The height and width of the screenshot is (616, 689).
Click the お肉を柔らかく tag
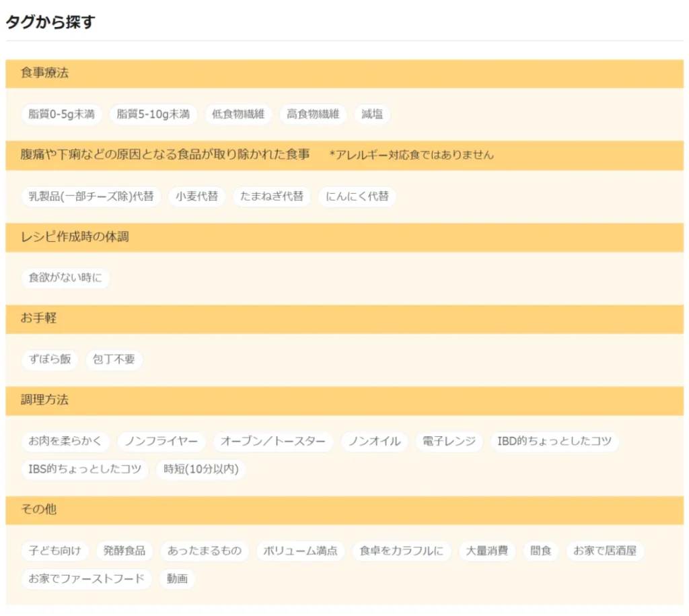tap(65, 442)
